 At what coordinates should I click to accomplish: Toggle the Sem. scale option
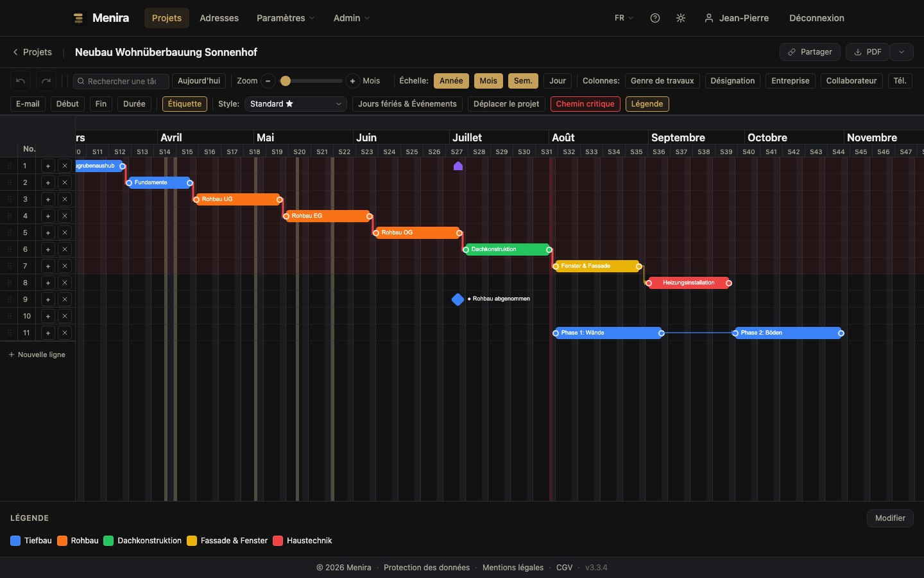coord(523,81)
